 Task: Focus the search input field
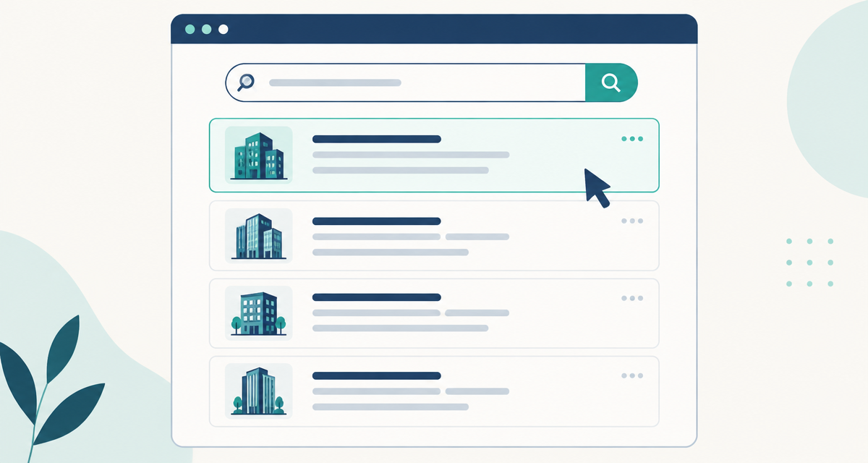pos(405,82)
